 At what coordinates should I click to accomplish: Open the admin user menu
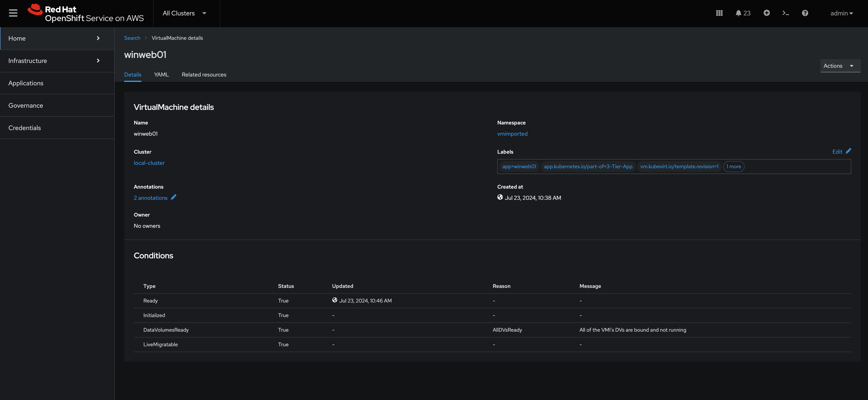point(841,13)
